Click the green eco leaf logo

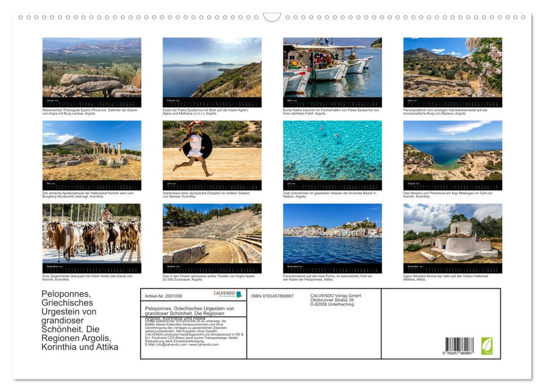(x=487, y=345)
